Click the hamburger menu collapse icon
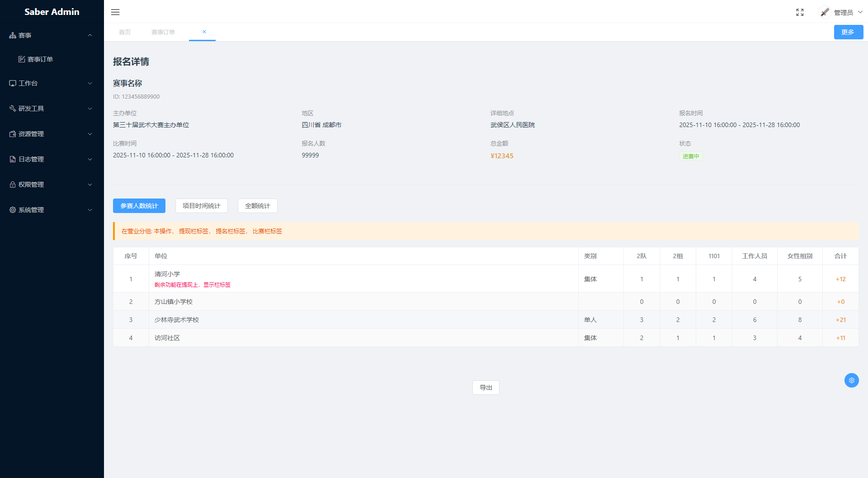The height and width of the screenshot is (478, 868). click(115, 12)
